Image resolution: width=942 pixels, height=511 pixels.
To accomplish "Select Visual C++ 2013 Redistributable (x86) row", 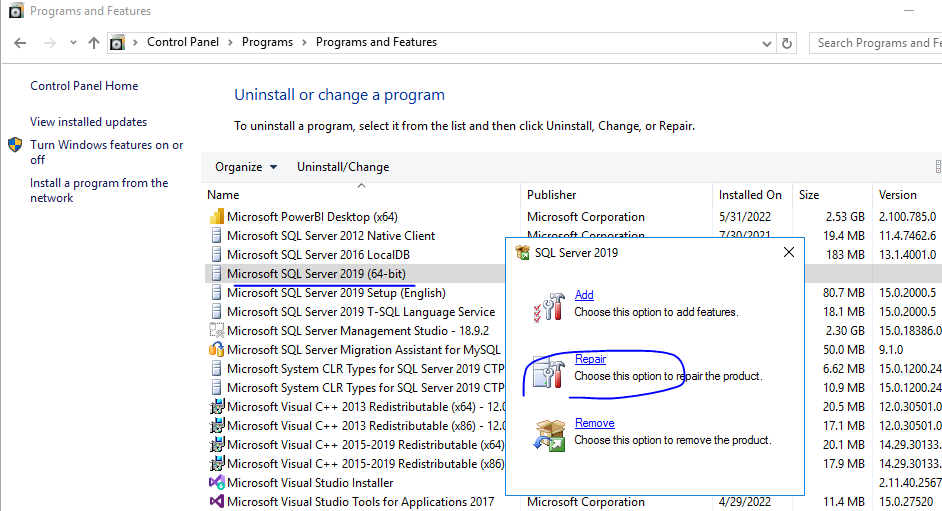I will tap(356, 426).
